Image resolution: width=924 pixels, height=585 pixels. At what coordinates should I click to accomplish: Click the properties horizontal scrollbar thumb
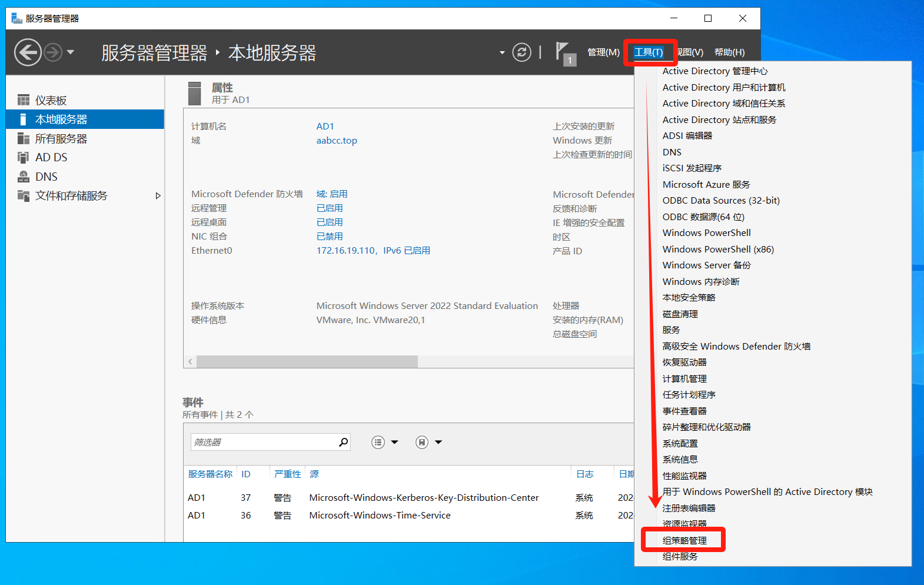coord(307,361)
